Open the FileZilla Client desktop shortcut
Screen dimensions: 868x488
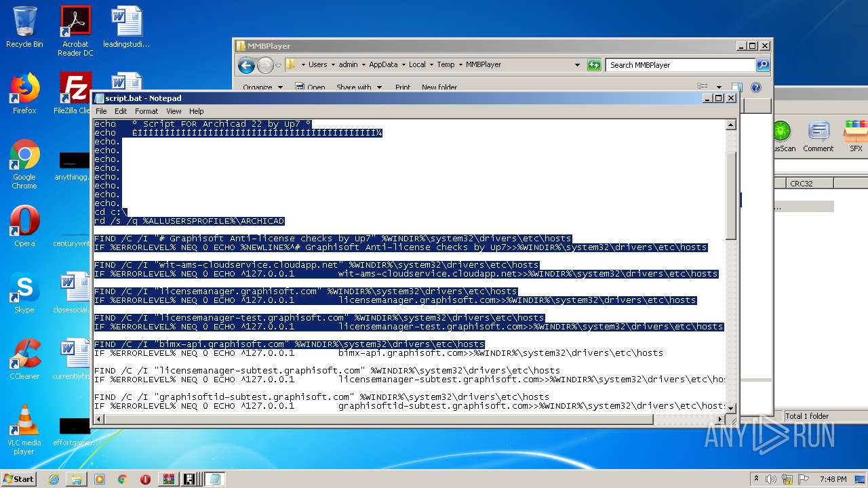pyautogui.click(x=74, y=94)
